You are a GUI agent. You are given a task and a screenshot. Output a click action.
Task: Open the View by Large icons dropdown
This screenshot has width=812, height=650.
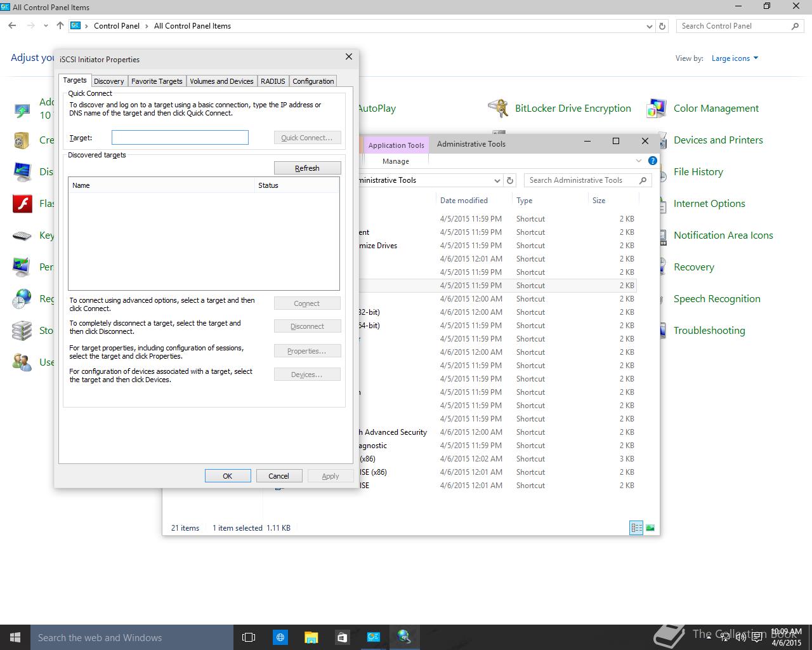(x=735, y=58)
